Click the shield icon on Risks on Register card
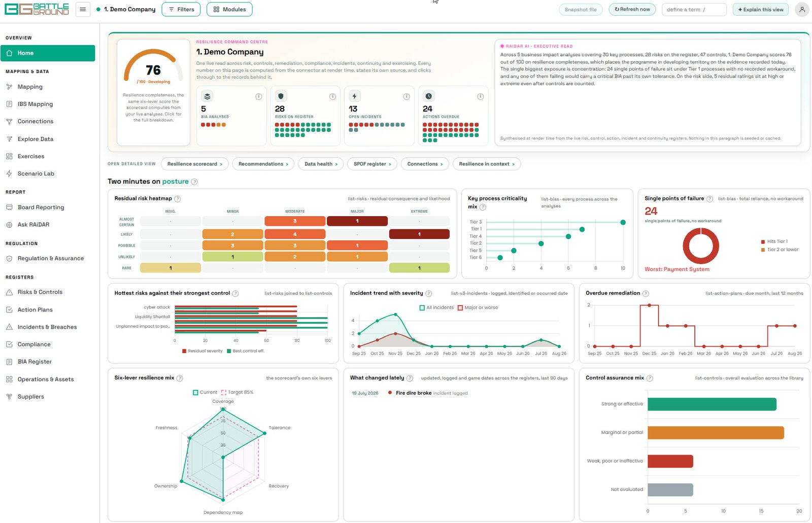The height and width of the screenshot is (523, 812). coord(281,96)
